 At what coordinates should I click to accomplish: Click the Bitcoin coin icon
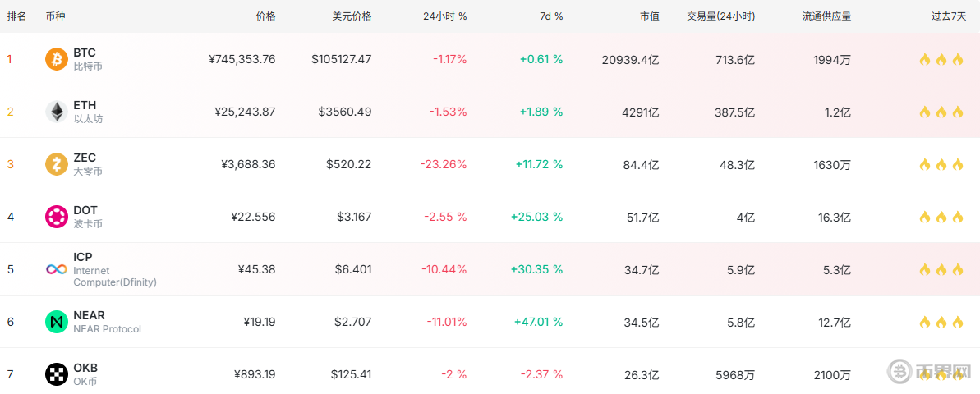tap(56, 59)
